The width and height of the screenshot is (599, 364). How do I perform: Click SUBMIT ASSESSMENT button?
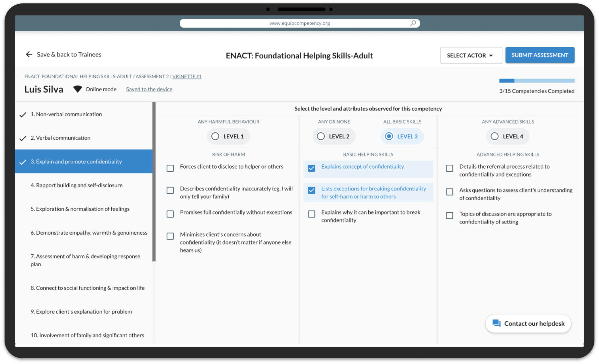point(540,55)
